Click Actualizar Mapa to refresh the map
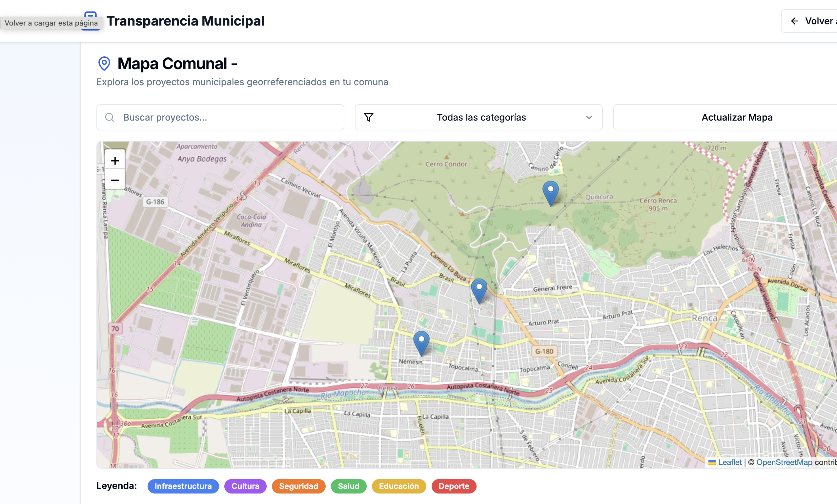Screen dimensions: 837x504 tap(736, 117)
